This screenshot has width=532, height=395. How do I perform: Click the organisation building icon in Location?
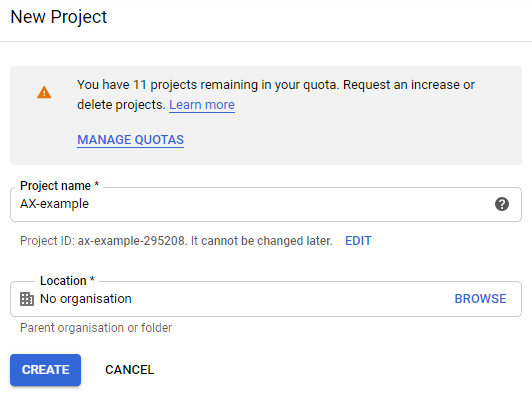tap(27, 299)
